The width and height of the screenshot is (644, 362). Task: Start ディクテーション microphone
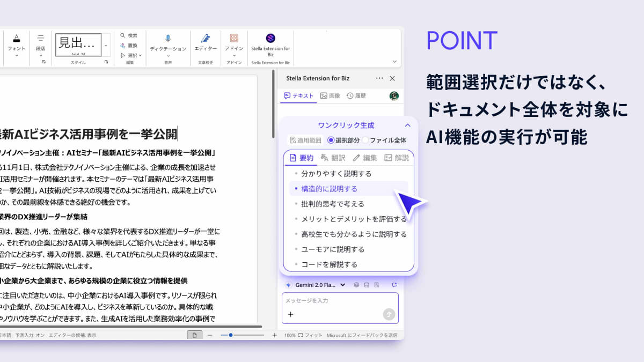[168, 38]
